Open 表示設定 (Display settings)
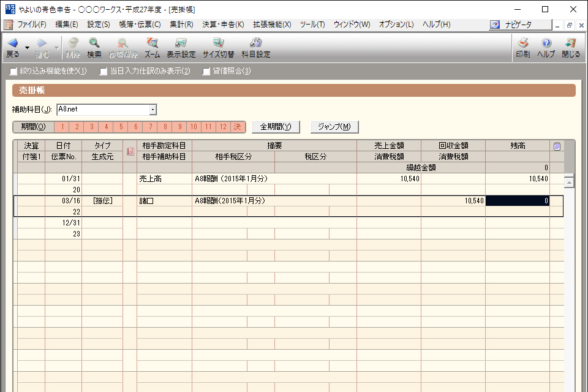The height and width of the screenshot is (392, 588). click(x=181, y=48)
